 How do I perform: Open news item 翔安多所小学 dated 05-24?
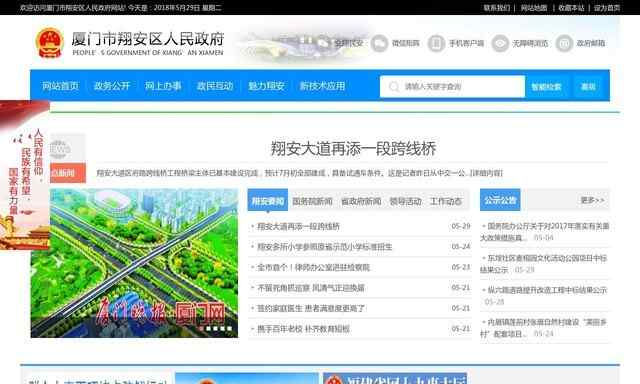[x=325, y=247]
